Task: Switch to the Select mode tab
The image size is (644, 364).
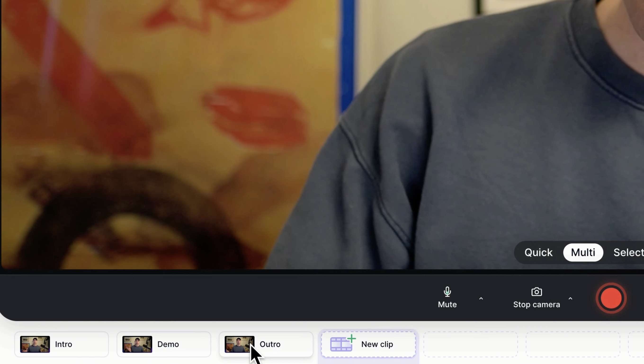Action: pyautogui.click(x=629, y=252)
